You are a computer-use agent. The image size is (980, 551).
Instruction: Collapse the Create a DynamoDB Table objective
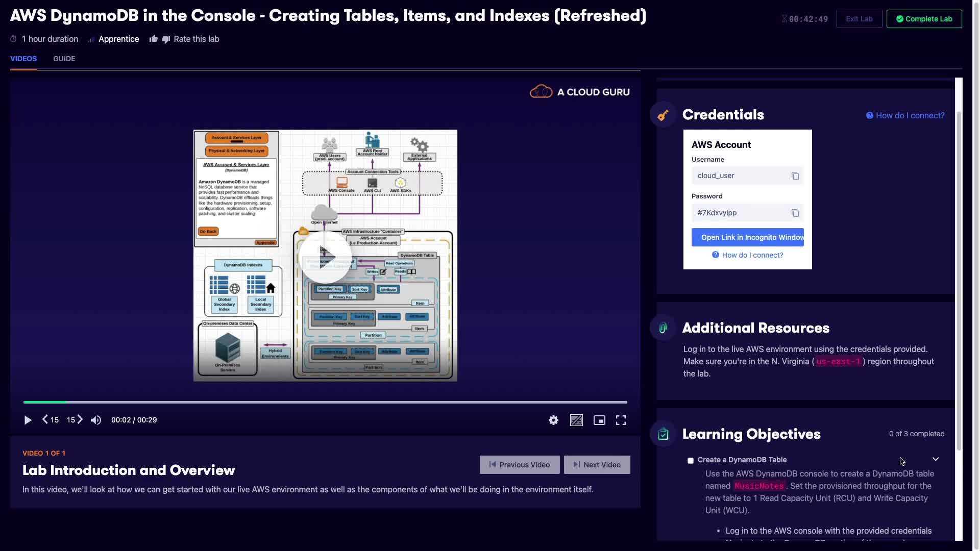point(936,459)
